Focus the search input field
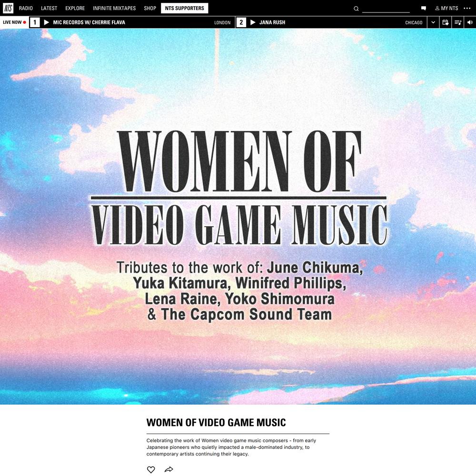 point(386,9)
